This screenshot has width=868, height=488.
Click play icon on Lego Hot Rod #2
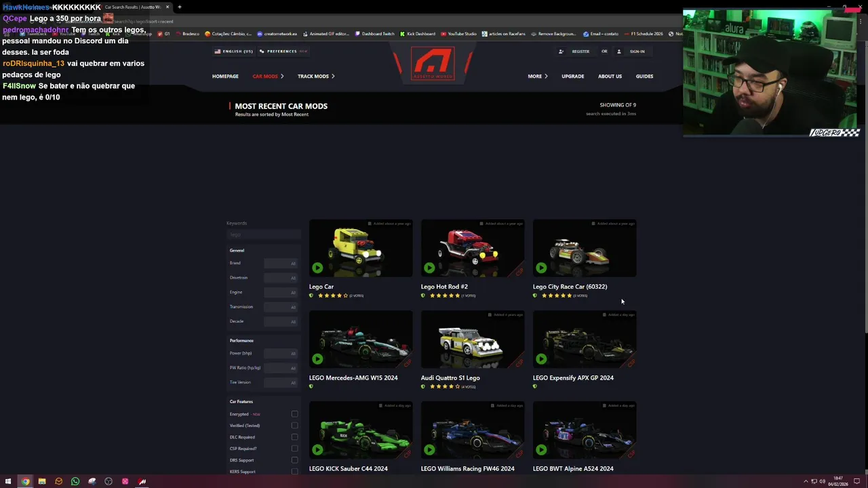coord(429,268)
